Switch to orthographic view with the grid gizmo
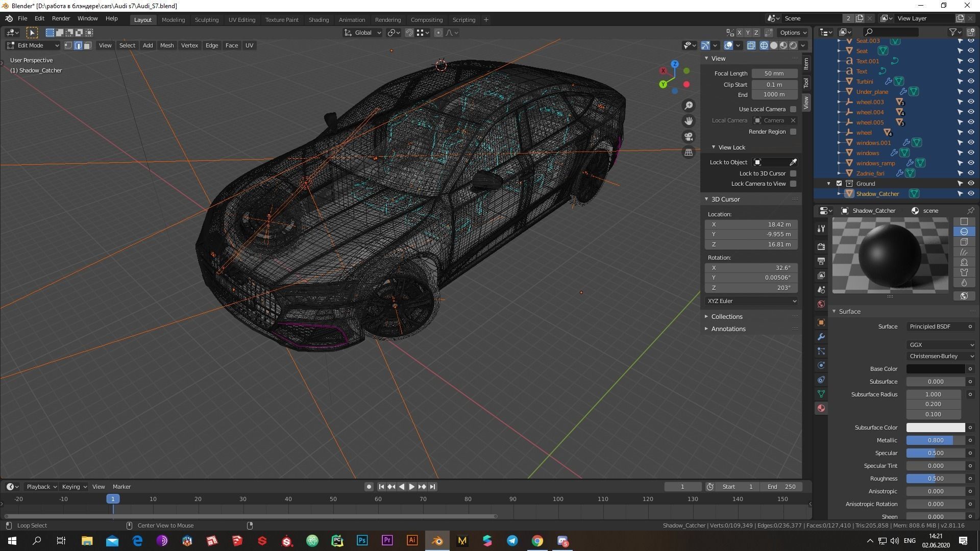The height and width of the screenshot is (551, 980). pos(689,152)
